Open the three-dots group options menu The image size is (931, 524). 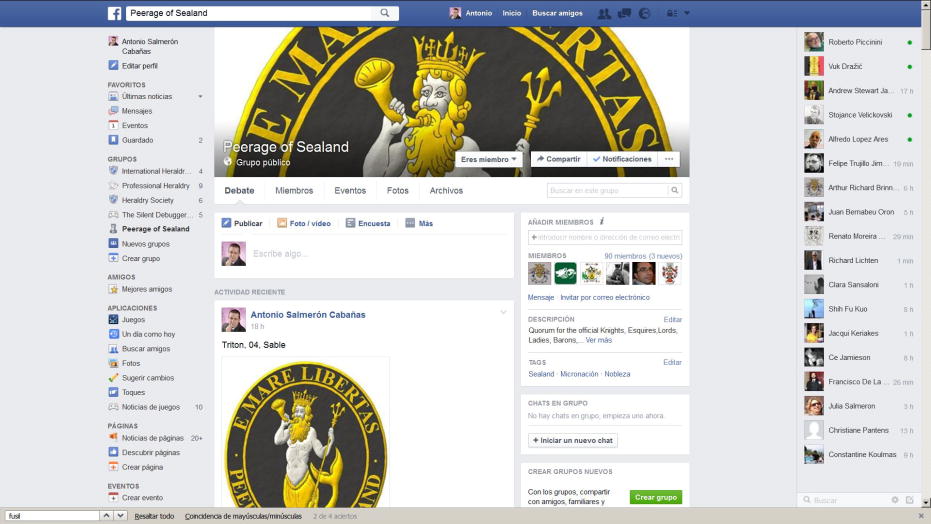coord(669,159)
